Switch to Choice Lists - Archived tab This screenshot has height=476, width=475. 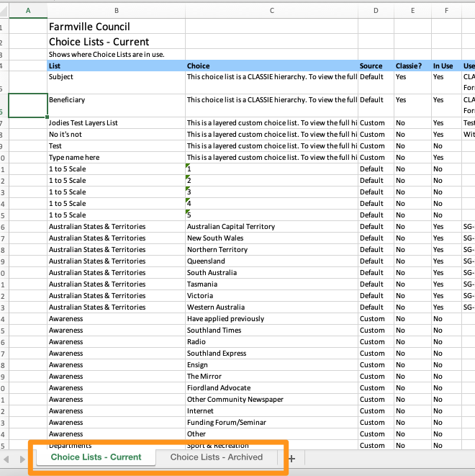(216, 457)
